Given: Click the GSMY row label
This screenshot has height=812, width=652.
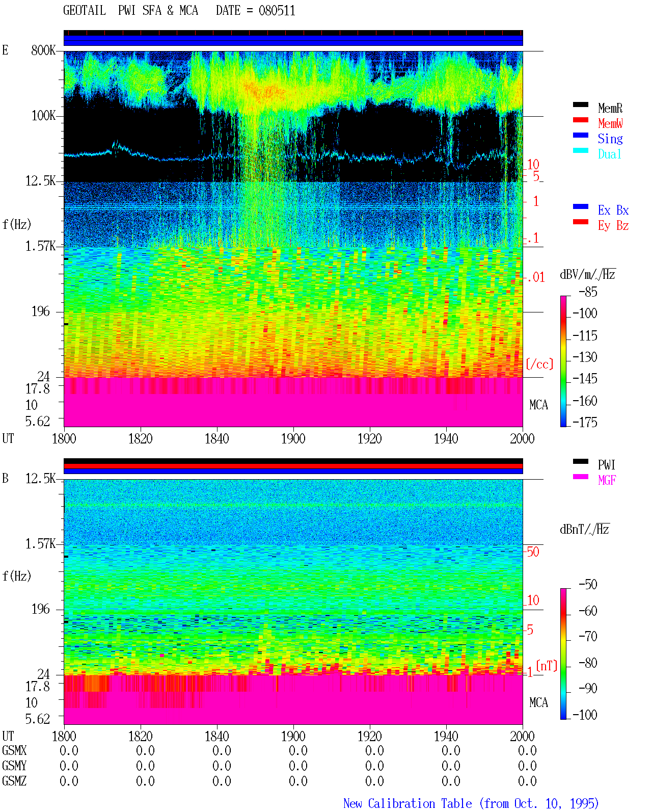Looking at the screenshot, I should pyautogui.click(x=14, y=766).
